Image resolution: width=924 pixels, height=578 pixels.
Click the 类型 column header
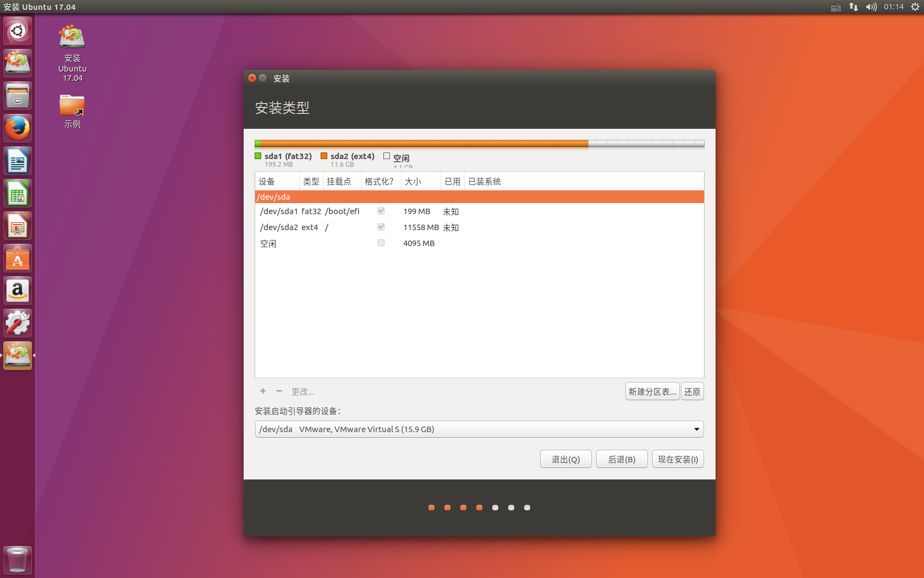coord(311,182)
